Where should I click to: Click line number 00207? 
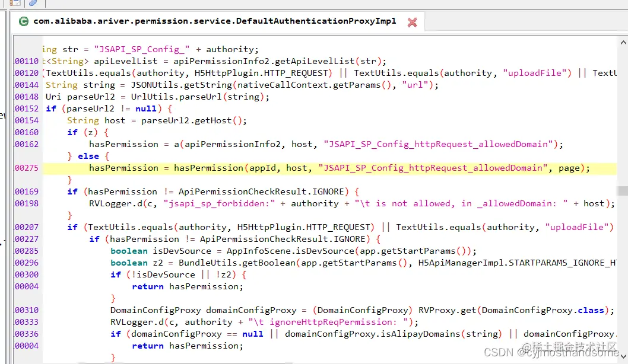(27, 227)
